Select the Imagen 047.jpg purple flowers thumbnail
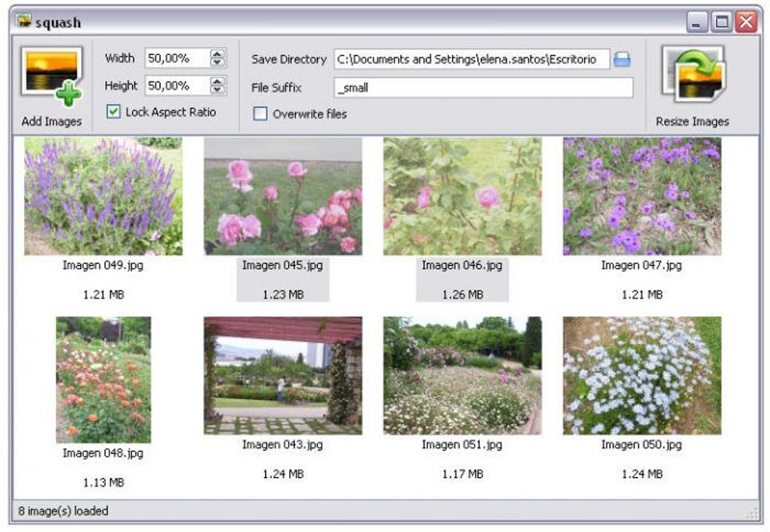The width and height of the screenshot is (770, 532). click(x=642, y=195)
